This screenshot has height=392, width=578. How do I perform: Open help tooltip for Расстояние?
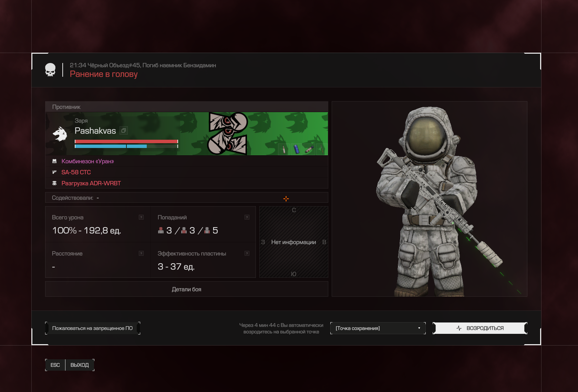coord(141,253)
